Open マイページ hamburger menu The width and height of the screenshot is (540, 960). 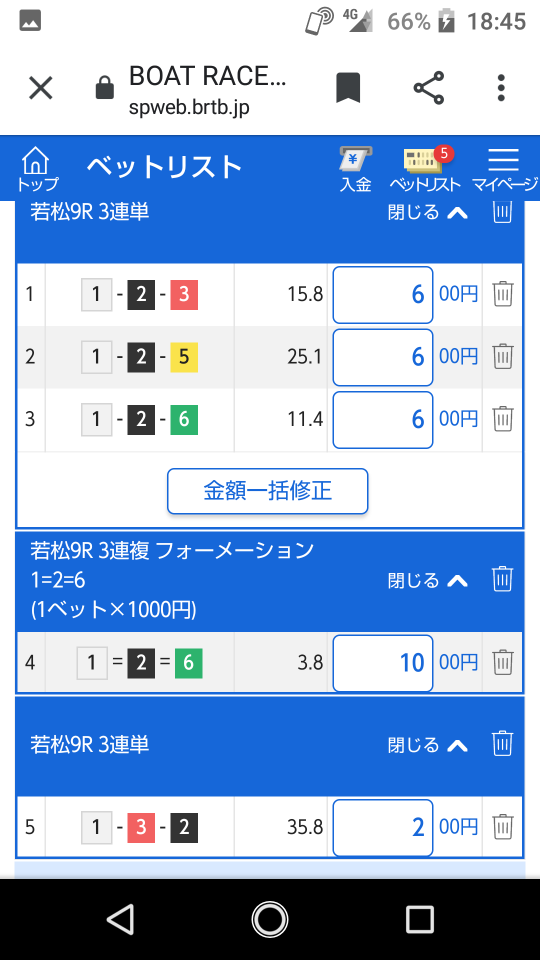pyautogui.click(x=504, y=170)
